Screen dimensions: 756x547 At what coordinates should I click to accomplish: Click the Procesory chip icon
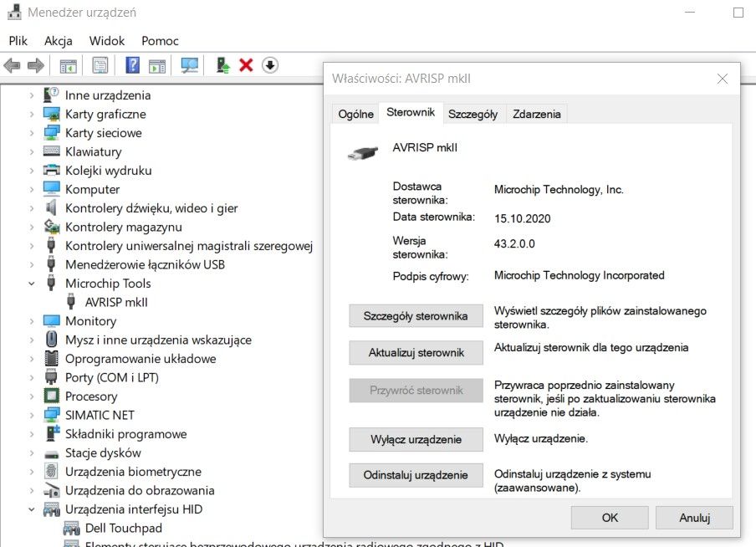(x=51, y=396)
